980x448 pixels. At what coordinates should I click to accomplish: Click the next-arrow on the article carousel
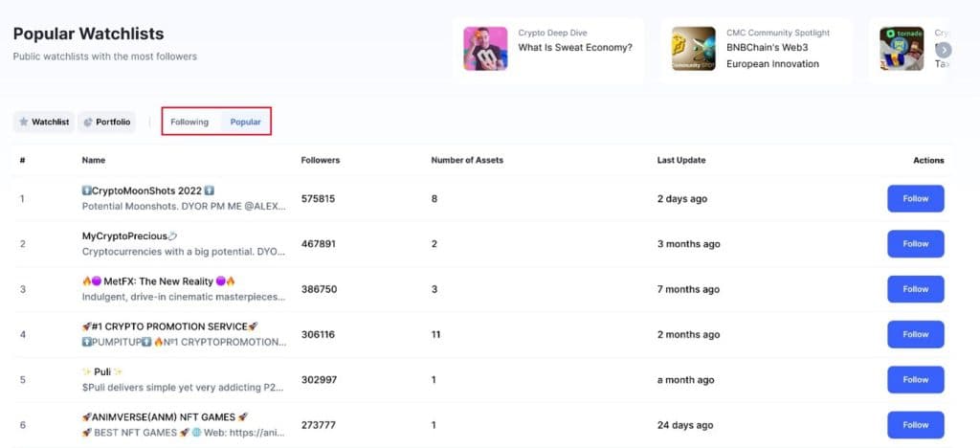[944, 50]
